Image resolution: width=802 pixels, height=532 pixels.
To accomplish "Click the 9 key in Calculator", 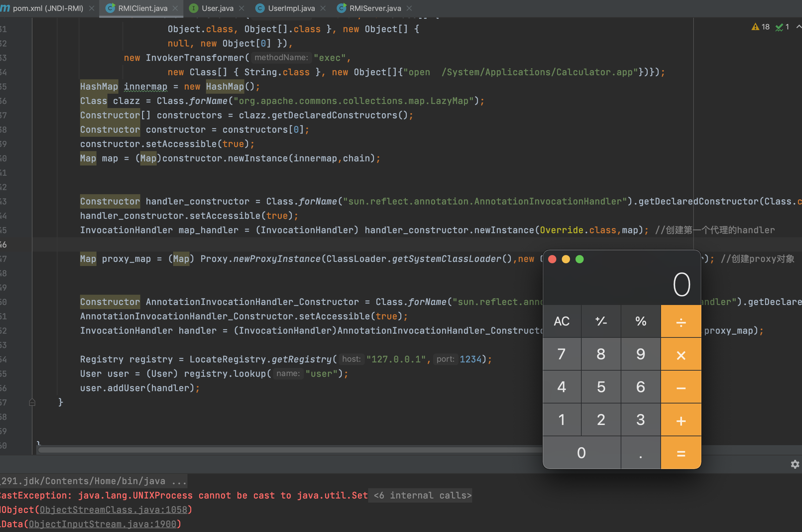I will [x=641, y=354].
